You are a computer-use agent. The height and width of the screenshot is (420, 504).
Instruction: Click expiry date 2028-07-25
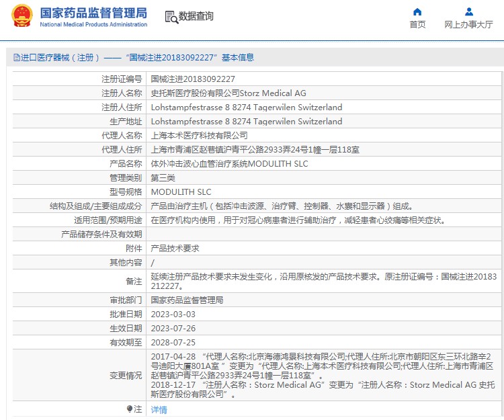173,343
